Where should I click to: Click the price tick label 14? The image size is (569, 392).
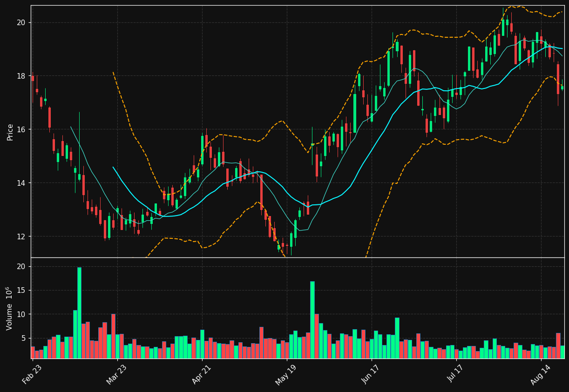pyautogui.click(x=21, y=183)
